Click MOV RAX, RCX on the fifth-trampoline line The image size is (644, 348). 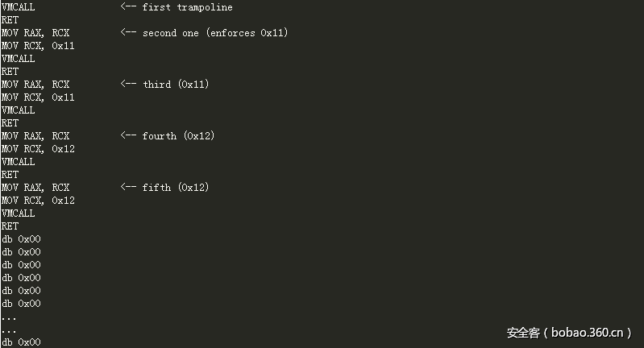tap(35, 188)
